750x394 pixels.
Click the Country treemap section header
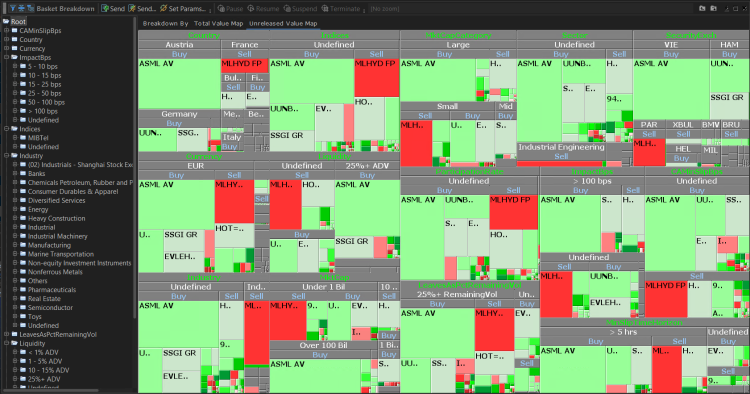point(204,35)
